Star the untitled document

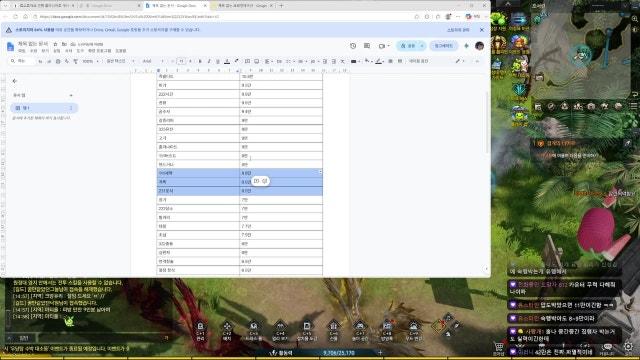coord(56,44)
